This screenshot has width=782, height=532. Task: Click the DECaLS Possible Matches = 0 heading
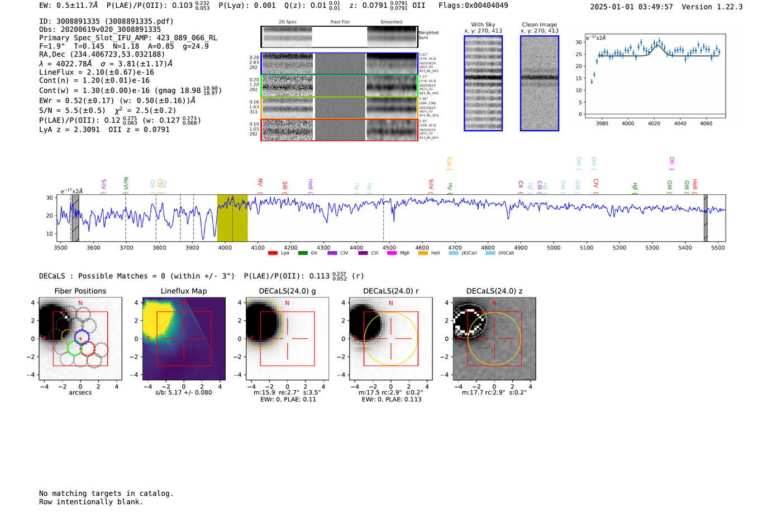[x=137, y=276]
